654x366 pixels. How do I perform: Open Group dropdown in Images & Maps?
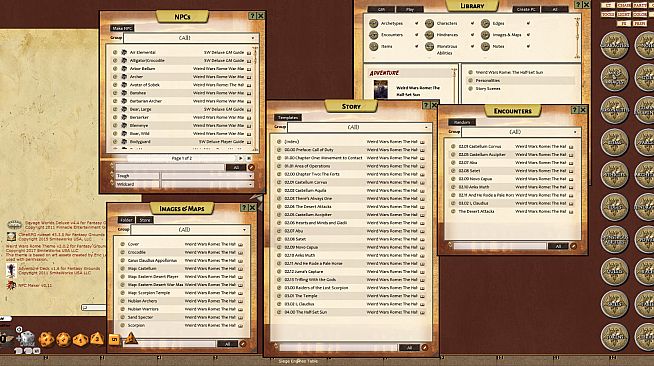coord(190,230)
